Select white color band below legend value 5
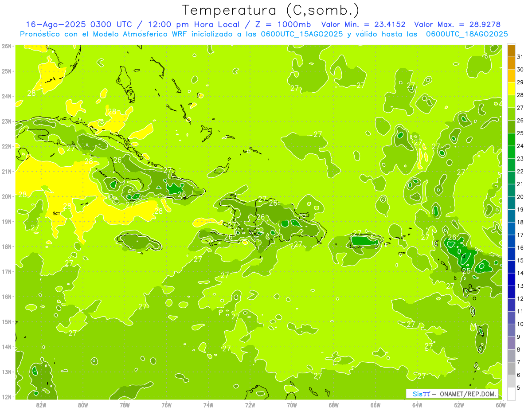This screenshot has width=532, height=411. 511,394
